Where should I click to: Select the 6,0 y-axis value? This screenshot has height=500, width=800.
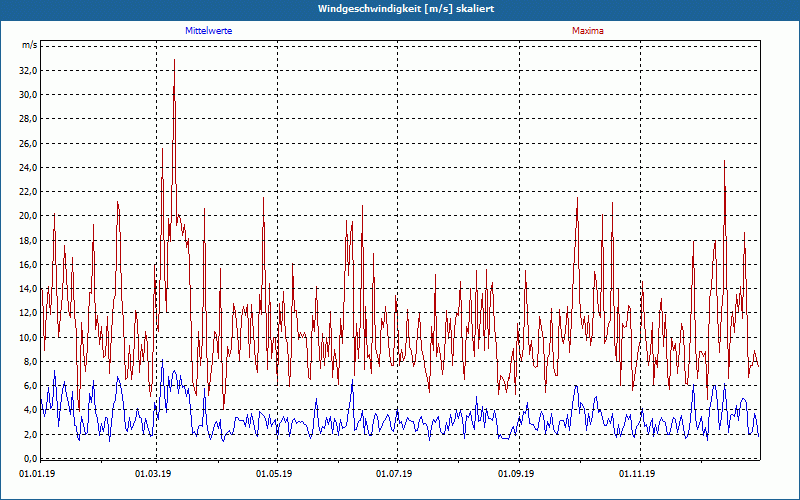pos(30,386)
